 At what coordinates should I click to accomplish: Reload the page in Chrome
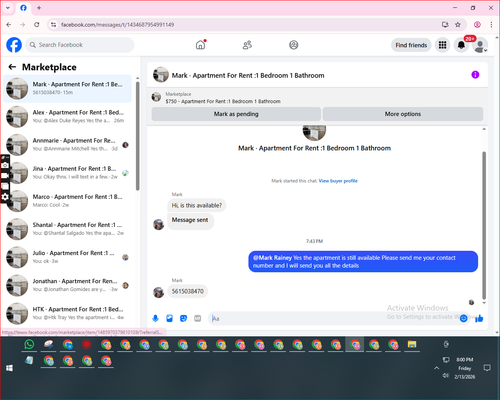coord(37,24)
